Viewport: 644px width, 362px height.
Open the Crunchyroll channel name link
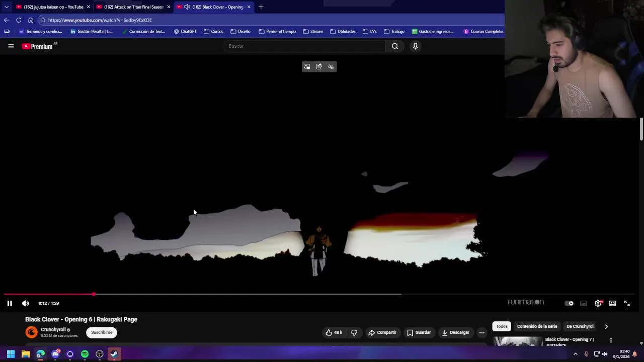point(53,330)
